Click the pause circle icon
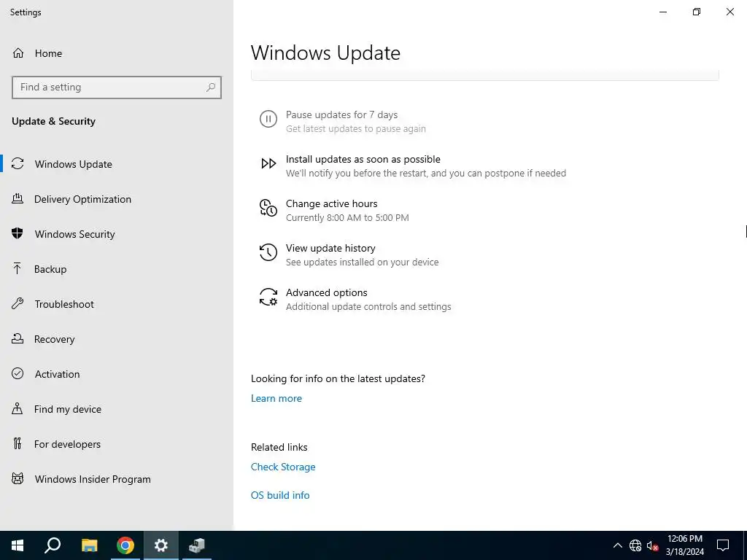 pyautogui.click(x=268, y=119)
